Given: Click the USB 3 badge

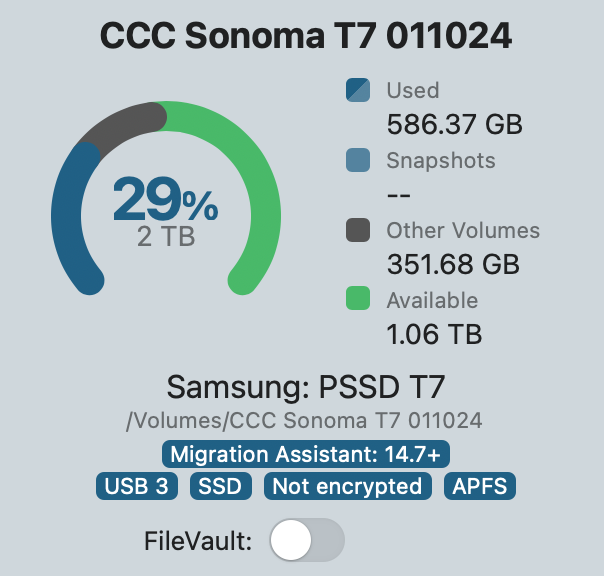Looking at the screenshot, I should click(x=137, y=487).
